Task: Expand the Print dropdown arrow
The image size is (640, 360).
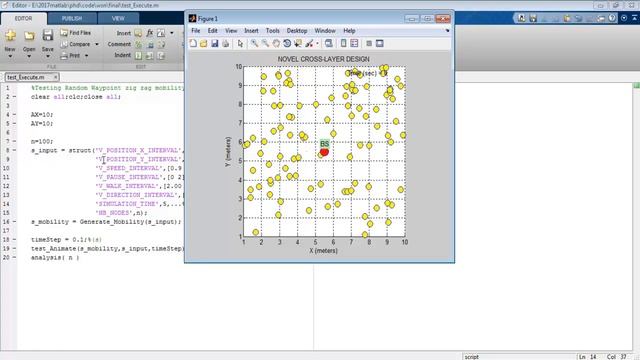Action: [x=87, y=56]
